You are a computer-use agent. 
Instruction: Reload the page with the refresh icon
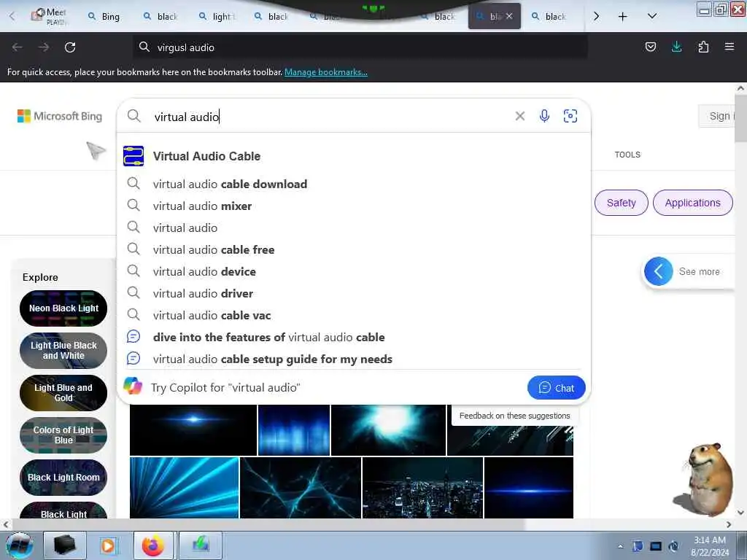point(70,47)
